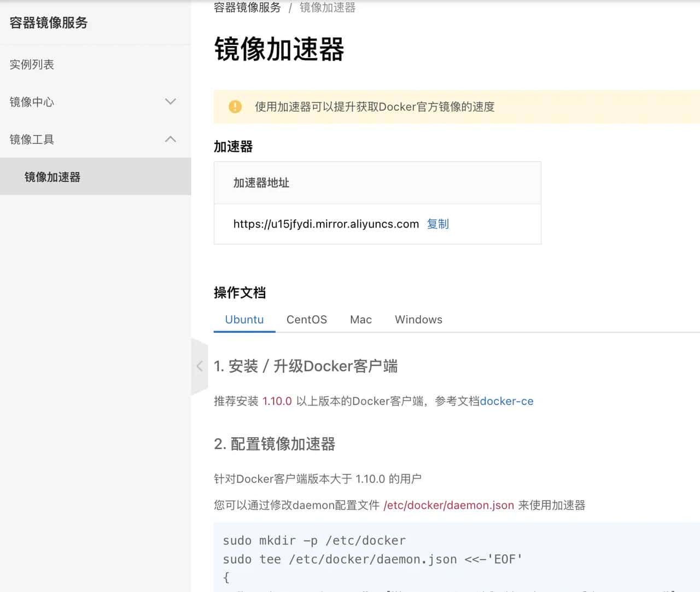The height and width of the screenshot is (592, 700).
Task: Click 复制 to copy the accelerator address
Action: point(437,224)
